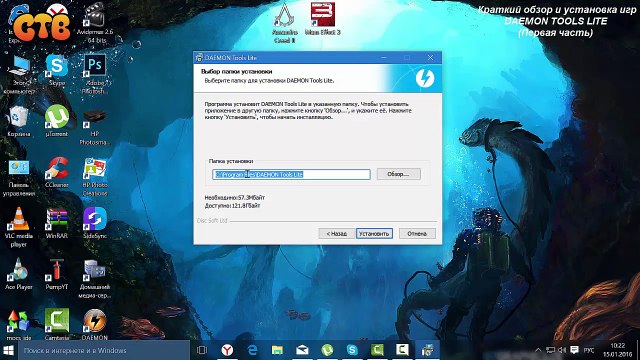640x360 pixels.
Task: Show hidden system tray icons
Action: coord(538,350)
